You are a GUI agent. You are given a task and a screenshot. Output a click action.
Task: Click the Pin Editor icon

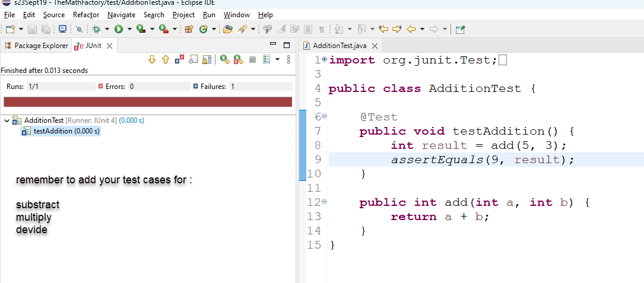click(x=461, y=29)
